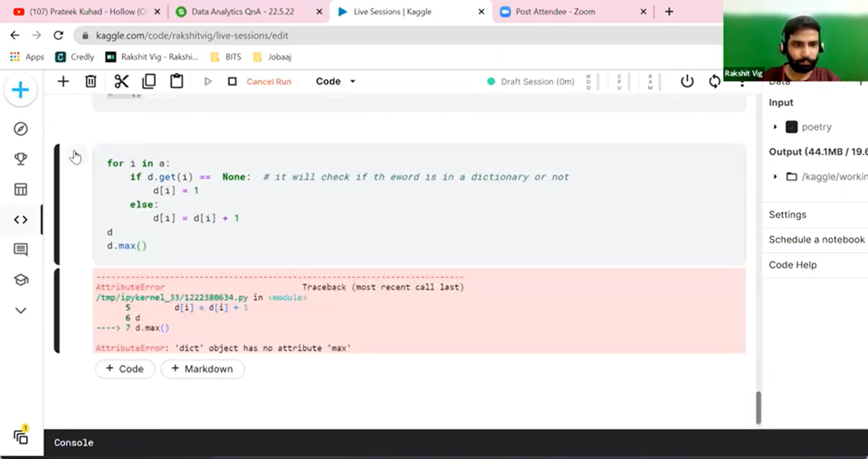Click the add cell plus icon in toolbar

63,81
